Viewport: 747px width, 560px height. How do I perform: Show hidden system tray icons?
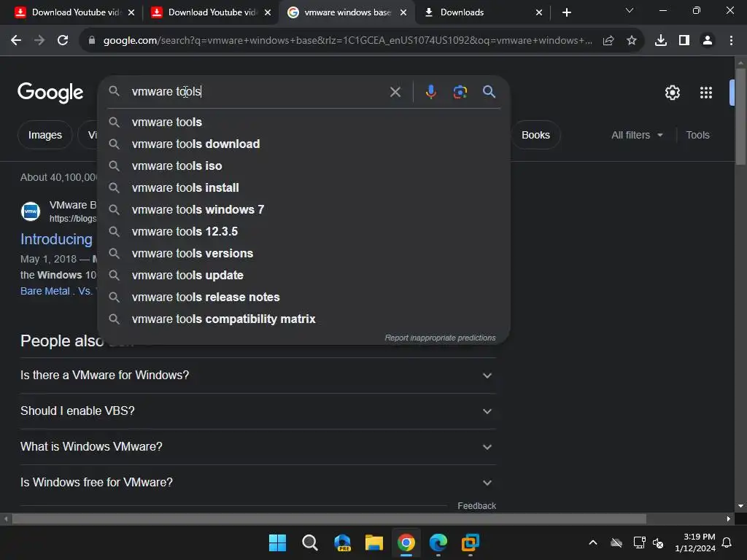click(x=593, y=542)
